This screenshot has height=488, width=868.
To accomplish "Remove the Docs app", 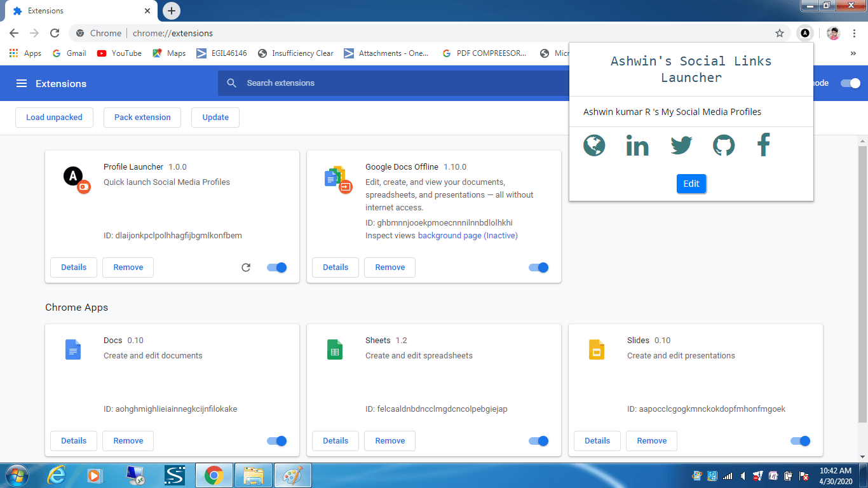I will (128, 441).
